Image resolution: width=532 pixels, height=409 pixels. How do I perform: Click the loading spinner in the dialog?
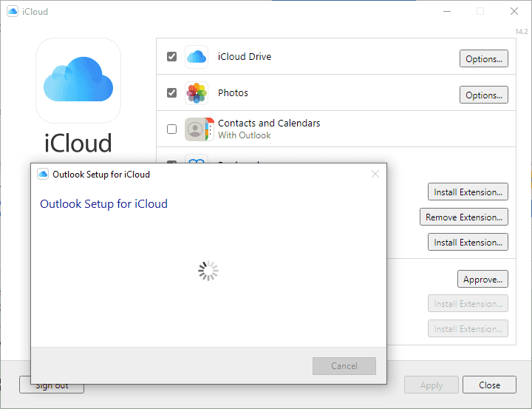[208, 271]
